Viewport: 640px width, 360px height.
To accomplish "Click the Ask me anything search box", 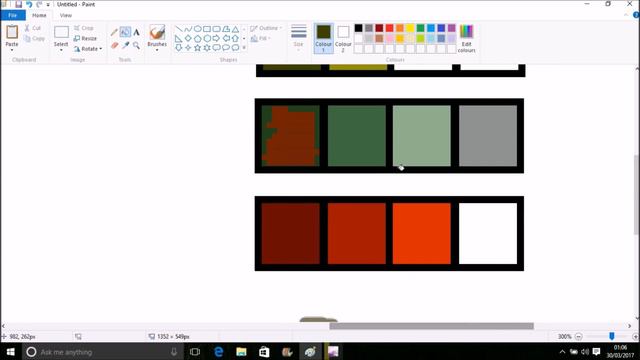I will coord(101,351).
